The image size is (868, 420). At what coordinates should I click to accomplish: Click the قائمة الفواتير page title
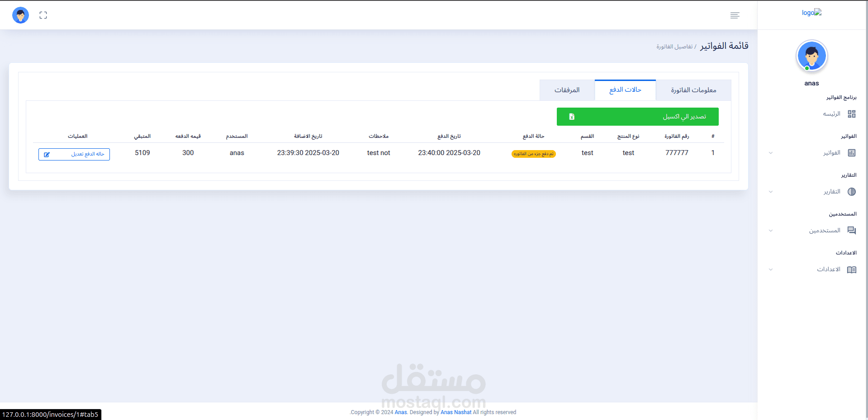point(724,46)
